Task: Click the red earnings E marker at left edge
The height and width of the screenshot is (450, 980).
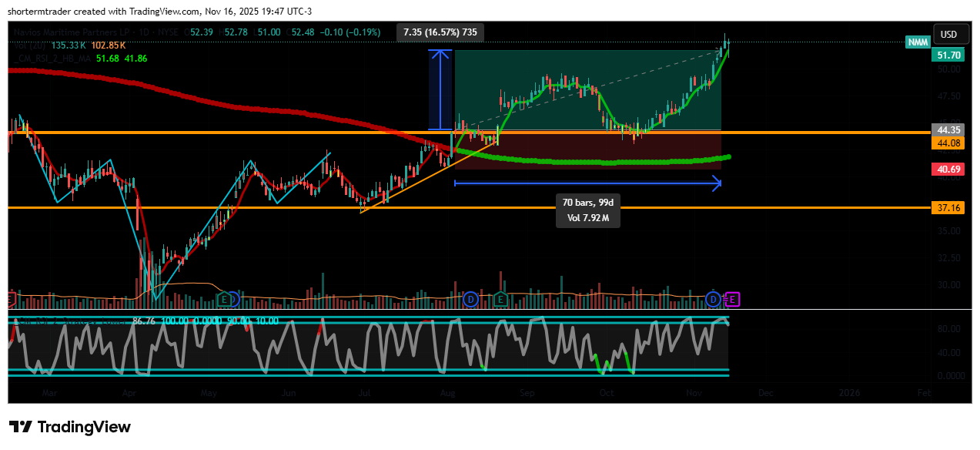Action: [11, 299]
